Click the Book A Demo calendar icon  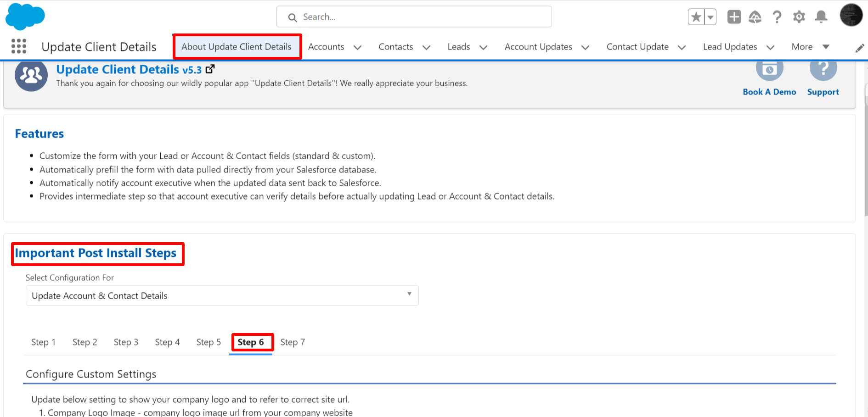point(769,70)
